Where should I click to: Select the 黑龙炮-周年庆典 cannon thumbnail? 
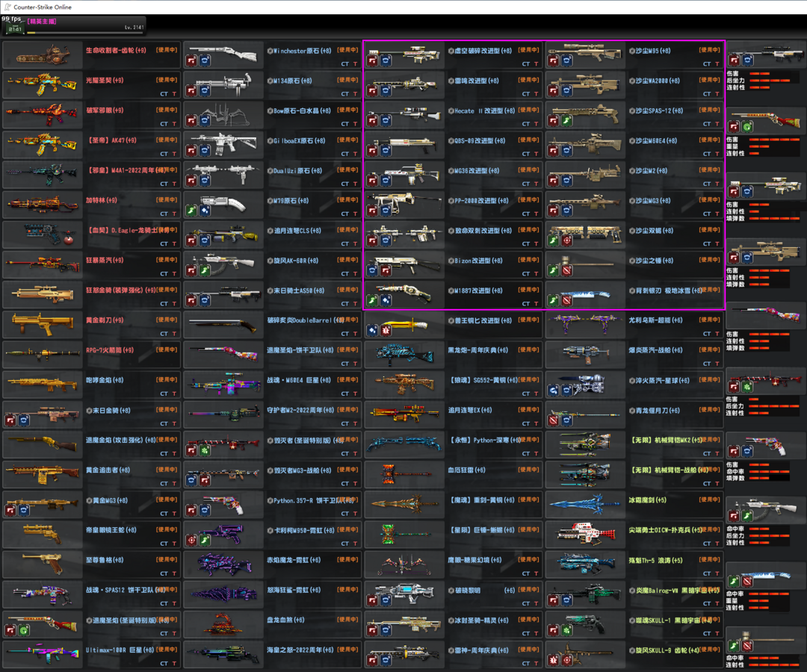tap(404, 354)
